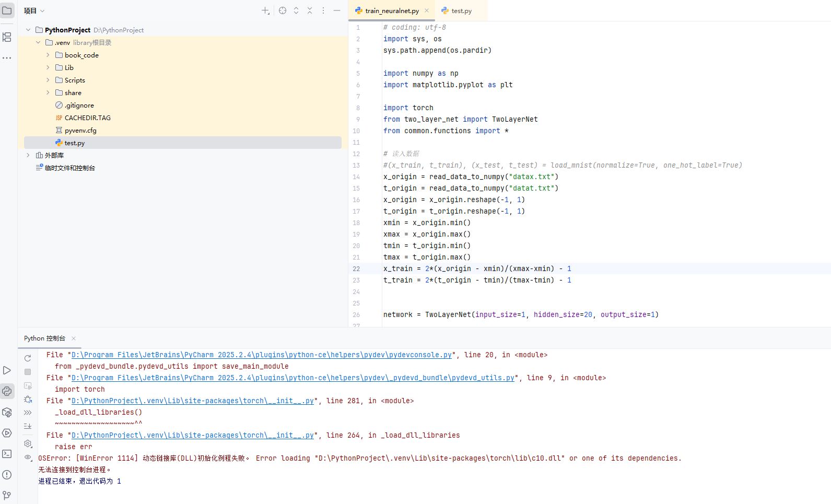Click the Scripts folder label

[x=75, y=80]
